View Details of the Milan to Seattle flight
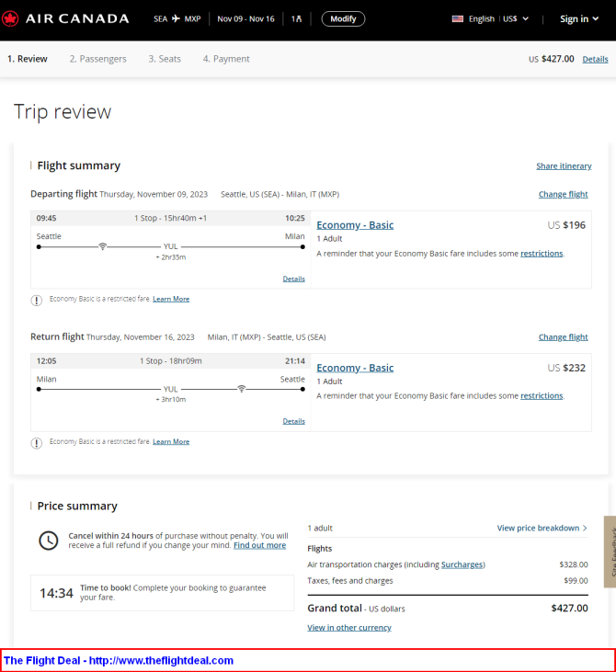 coord(293,421)
